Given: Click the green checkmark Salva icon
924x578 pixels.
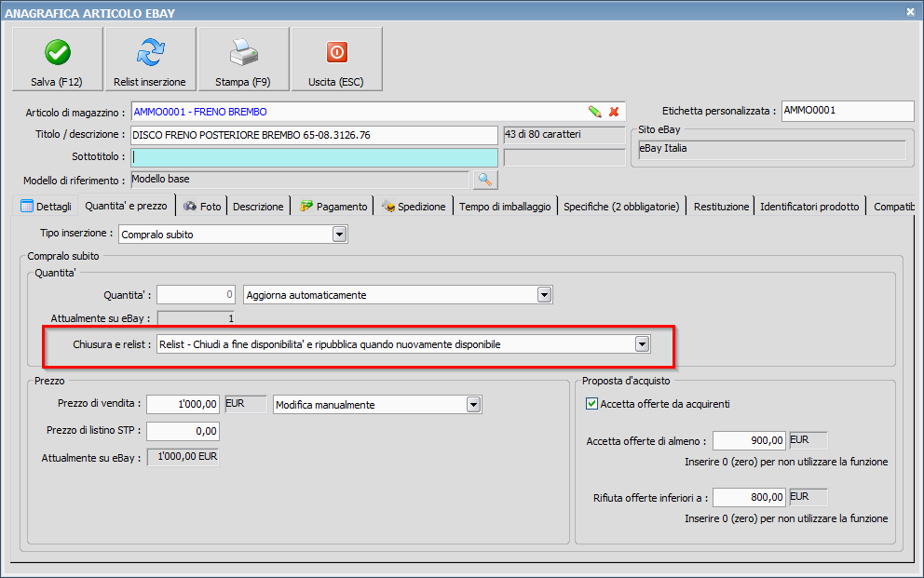Looking at the screenshot, I should 57,52.
